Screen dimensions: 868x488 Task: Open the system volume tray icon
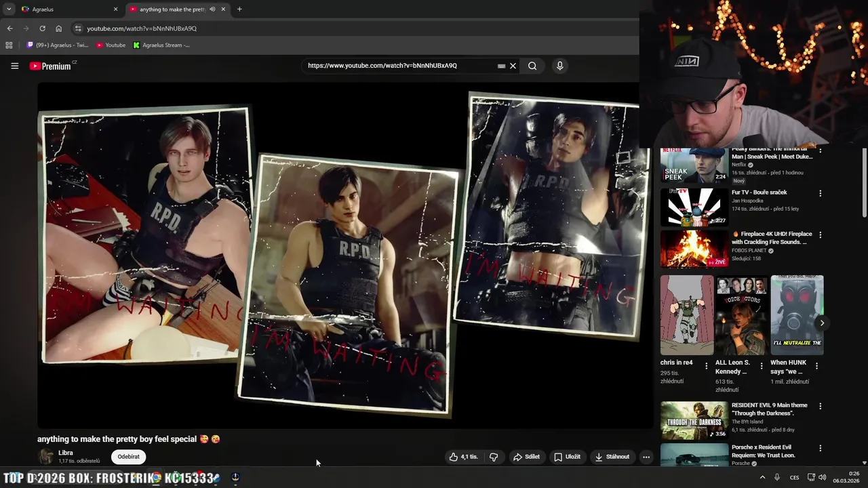click(x=823, y=477)
